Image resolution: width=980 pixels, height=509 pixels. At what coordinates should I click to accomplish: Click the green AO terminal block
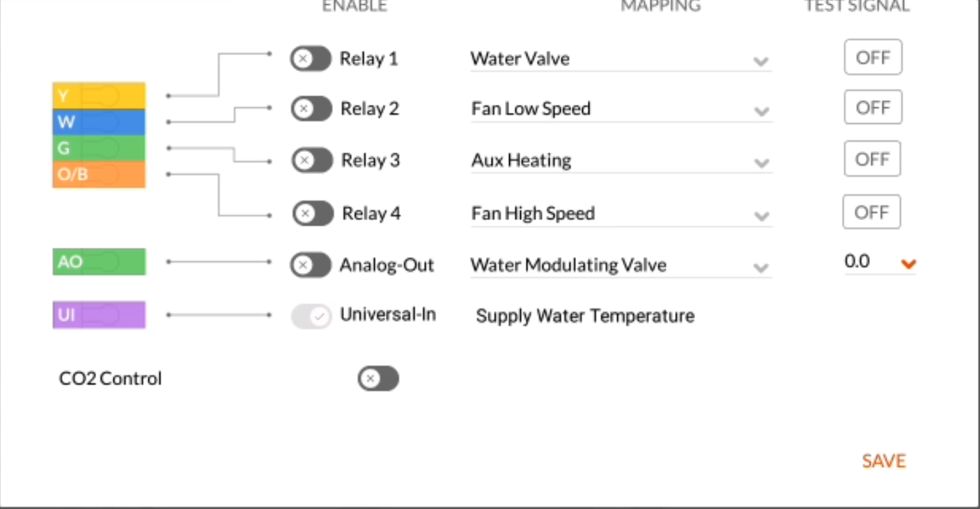[99, 262]
